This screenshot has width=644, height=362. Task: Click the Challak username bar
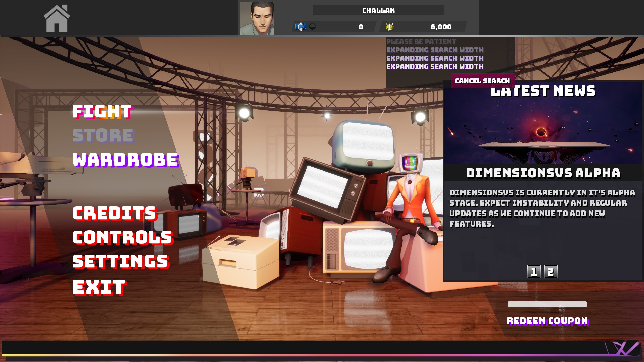[x=378, y=11]
